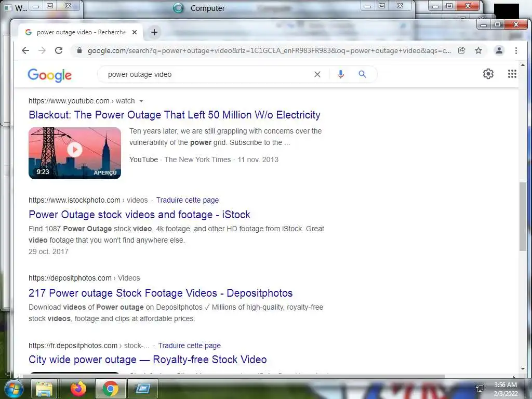Screen dimensions: 532x399
Task: Click the scroll down arrow of page
Action: pyautogui.click(x=523, y=369)
